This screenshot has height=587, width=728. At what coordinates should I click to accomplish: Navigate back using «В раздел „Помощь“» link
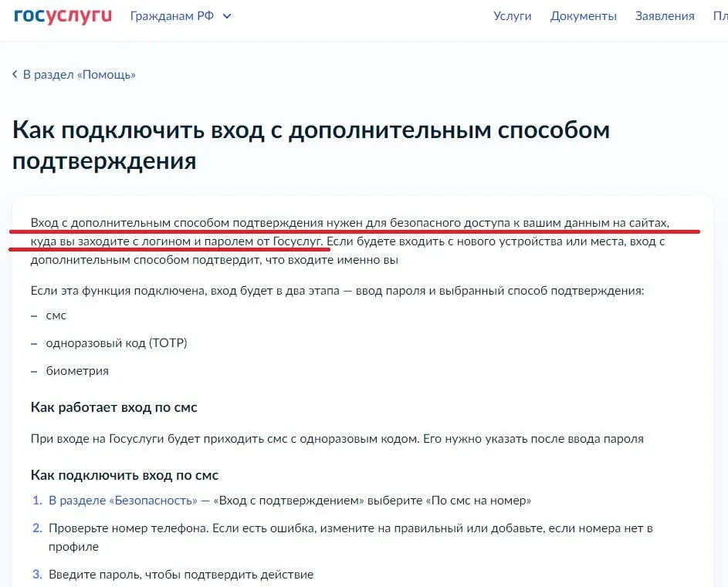(79, 74)
